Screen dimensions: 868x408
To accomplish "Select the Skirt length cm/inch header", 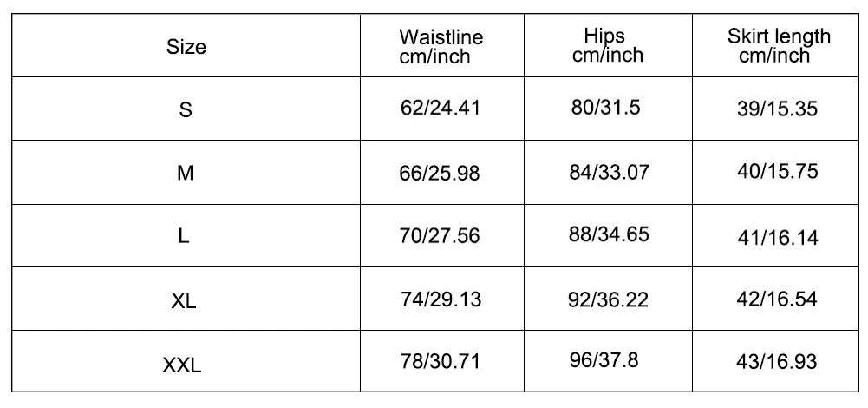I will (778, 45).
